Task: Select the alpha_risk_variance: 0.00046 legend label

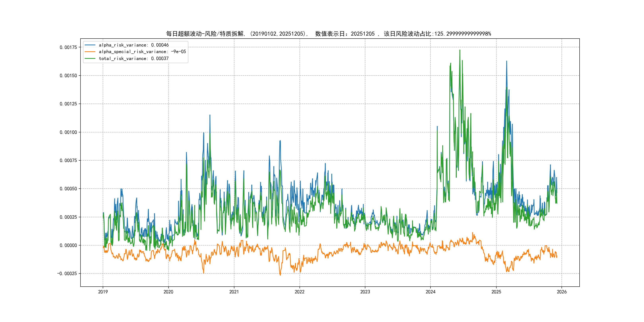Action: point(134,45)
